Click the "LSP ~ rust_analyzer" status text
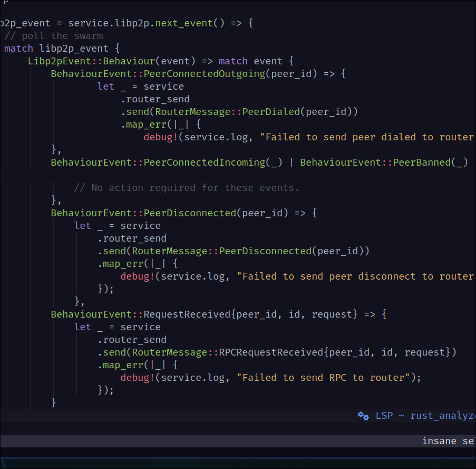Image resolution: width=476 pixels, height=469 pixels. [x=425, y=416]
